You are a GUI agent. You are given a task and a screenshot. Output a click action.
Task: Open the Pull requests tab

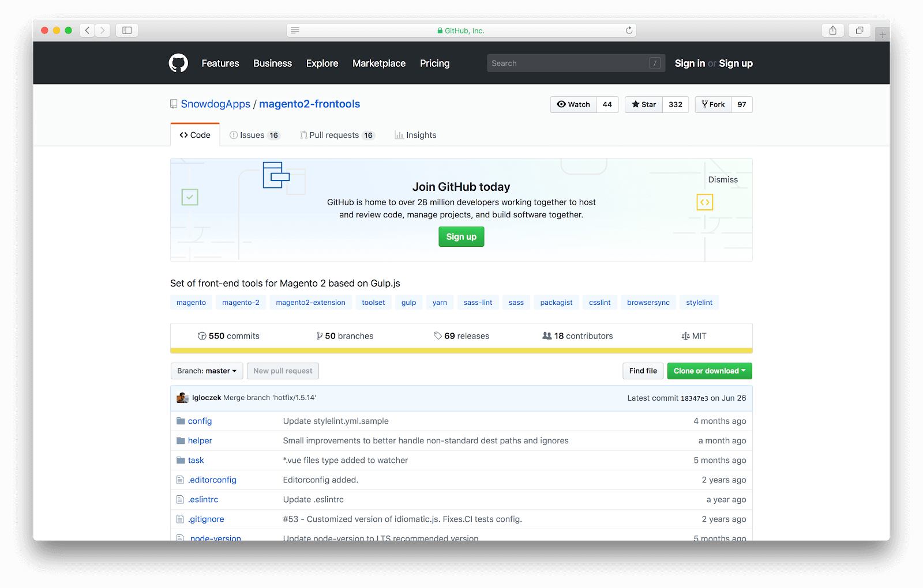click(337, 135)
